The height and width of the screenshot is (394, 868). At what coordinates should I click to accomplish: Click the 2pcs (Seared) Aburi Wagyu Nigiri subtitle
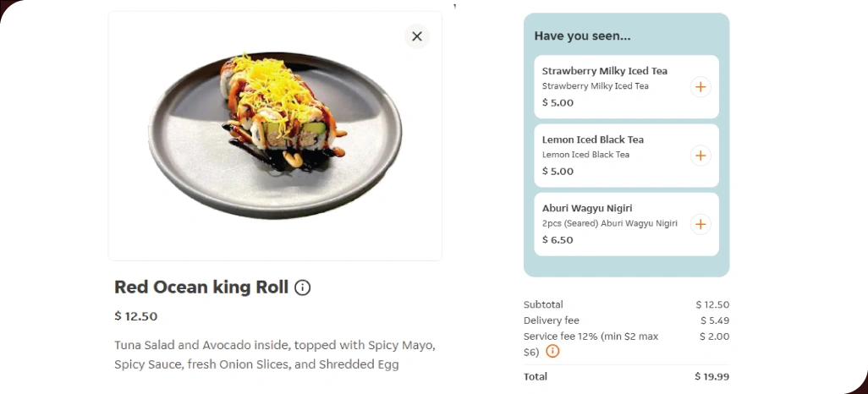tap(609, 223)
